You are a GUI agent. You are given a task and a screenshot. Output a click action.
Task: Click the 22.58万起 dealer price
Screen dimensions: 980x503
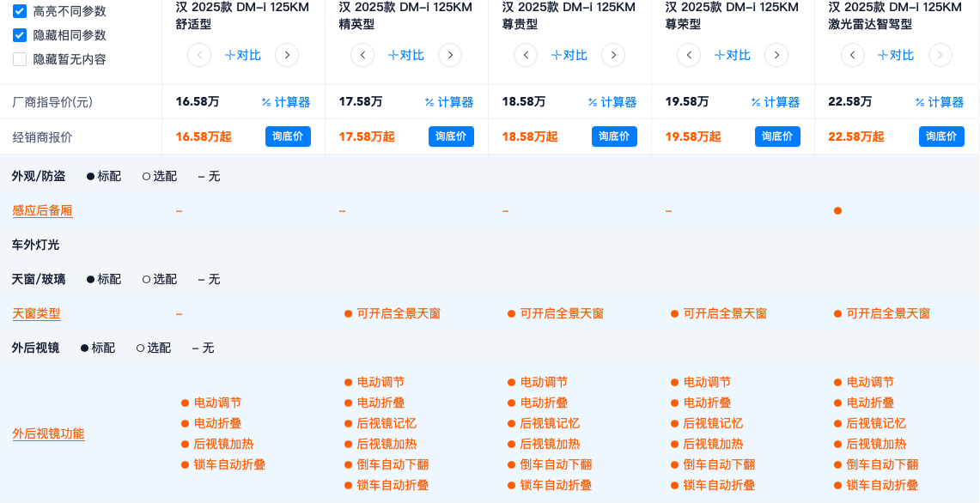click(856, 136)
